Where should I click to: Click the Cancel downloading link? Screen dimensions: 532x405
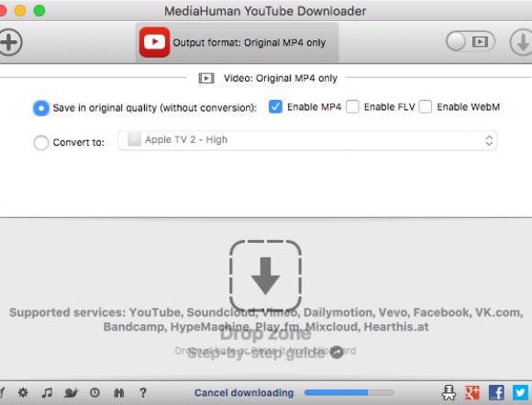pos(244,393)
